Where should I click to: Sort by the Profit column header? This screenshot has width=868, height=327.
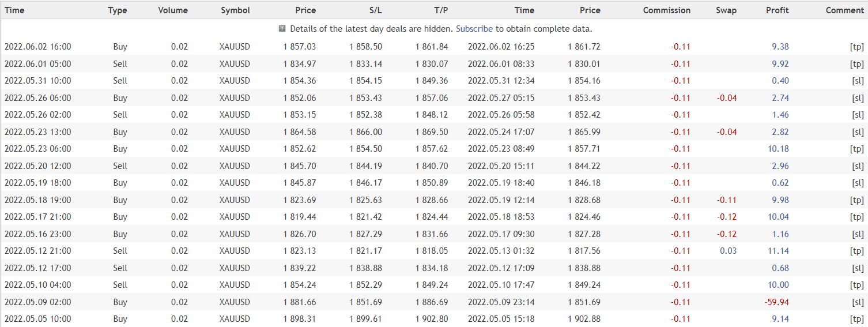778,10
